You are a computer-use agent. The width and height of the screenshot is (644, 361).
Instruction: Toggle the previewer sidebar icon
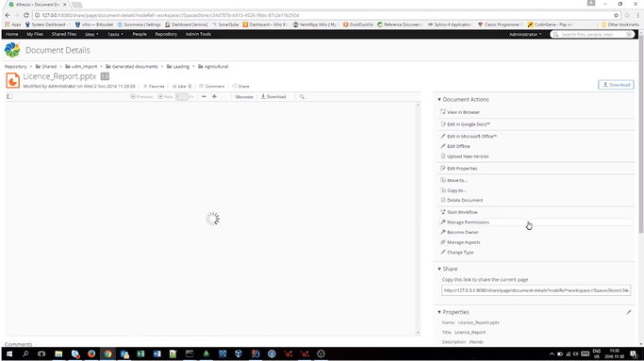[x=9, y=96]
